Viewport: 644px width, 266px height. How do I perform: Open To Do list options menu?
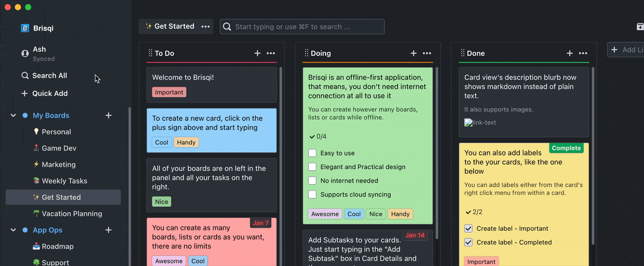pyautogui.click(x=271, y=53)
